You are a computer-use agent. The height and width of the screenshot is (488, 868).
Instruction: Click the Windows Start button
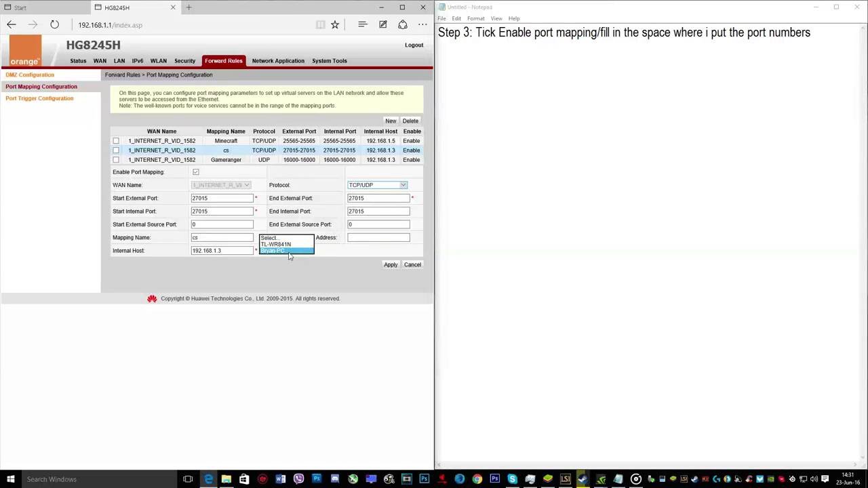point(11,479)
